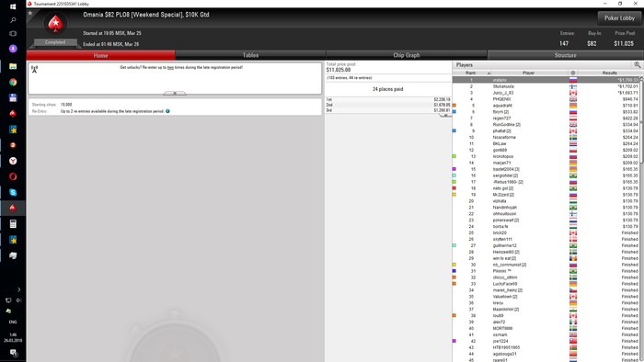Click the red label beside rank 18
The image size is (644, 362).
click(x=454, y=188)
